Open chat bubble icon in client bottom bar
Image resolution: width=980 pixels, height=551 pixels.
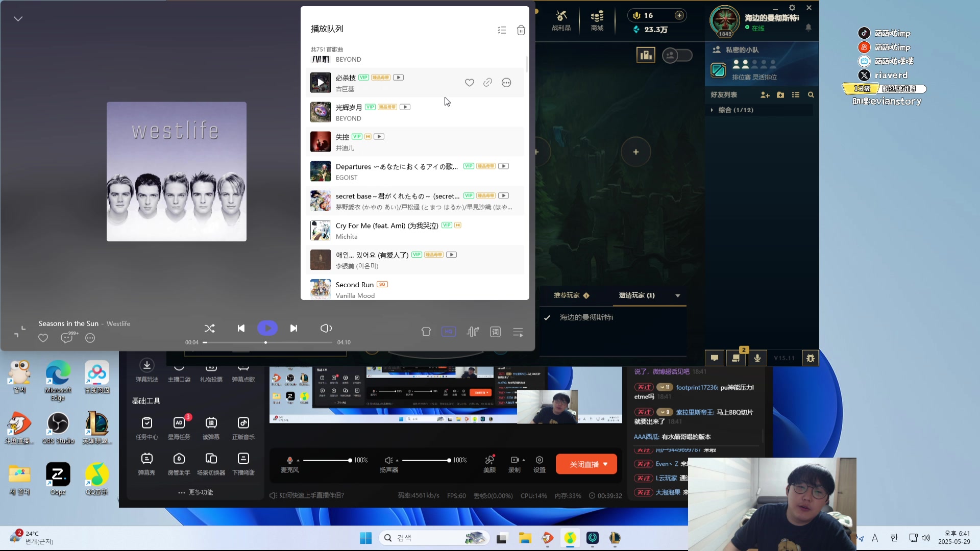[715, 358]
